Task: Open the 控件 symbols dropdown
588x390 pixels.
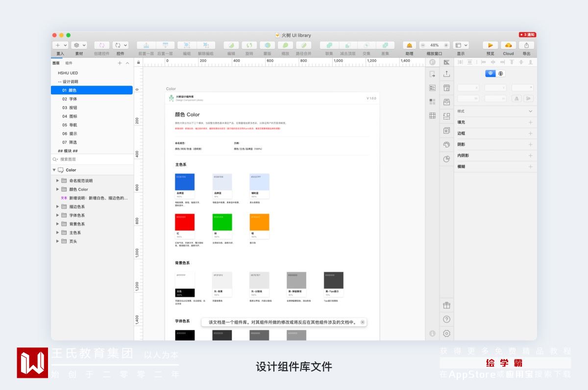Action: [x=120, y=45]
